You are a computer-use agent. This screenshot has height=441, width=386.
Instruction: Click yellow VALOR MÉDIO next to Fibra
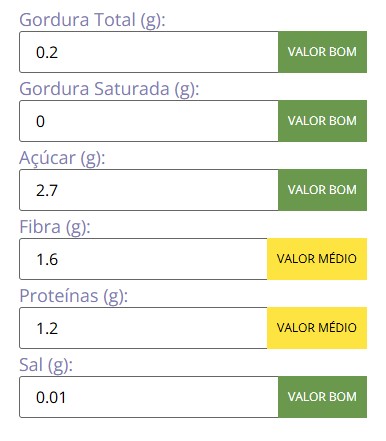pyautogui.click(x=317, y=259)
